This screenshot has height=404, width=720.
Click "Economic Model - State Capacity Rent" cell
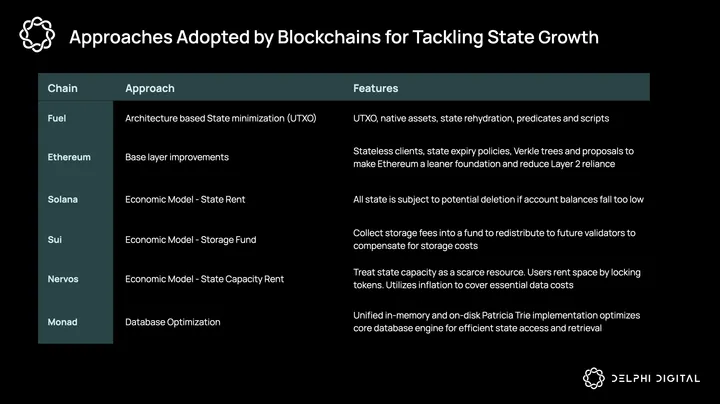coord(205,280)
